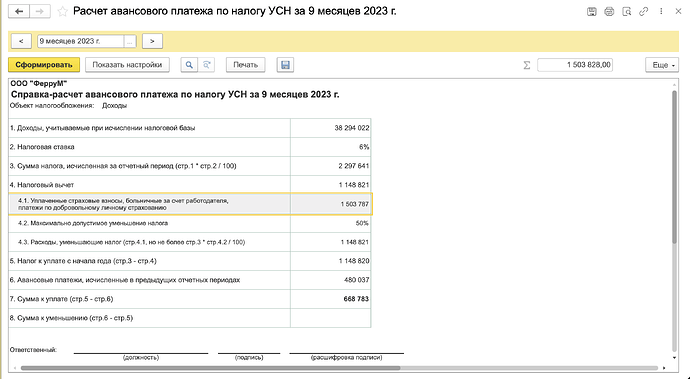The width and height of the screenshot is (690, 379).
Task: Click the company name ООО "ФерруМ"
Action: (x=39, y=83)
